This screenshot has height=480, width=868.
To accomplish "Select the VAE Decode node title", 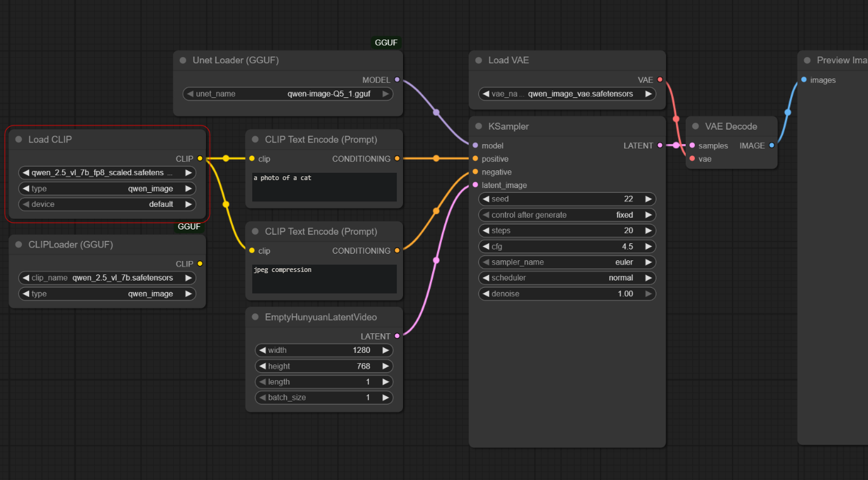I will pos(731,127).
